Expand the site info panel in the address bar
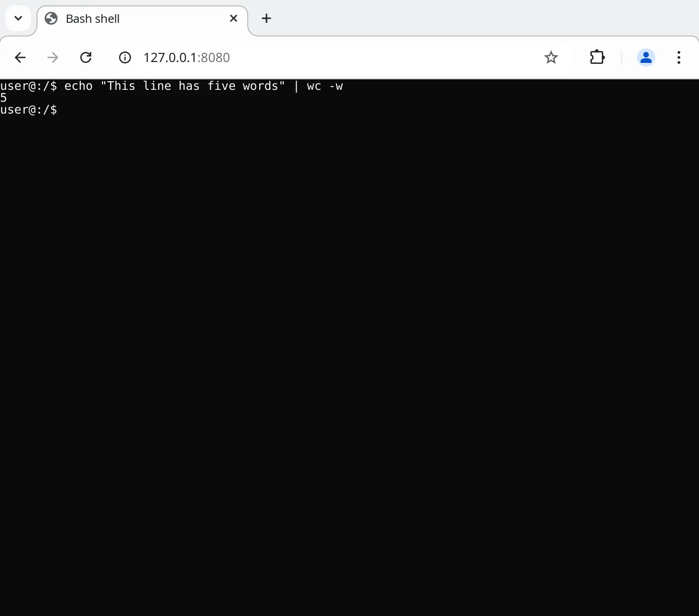The width and height of the screenshot is (699, 616). coord(124,57)
